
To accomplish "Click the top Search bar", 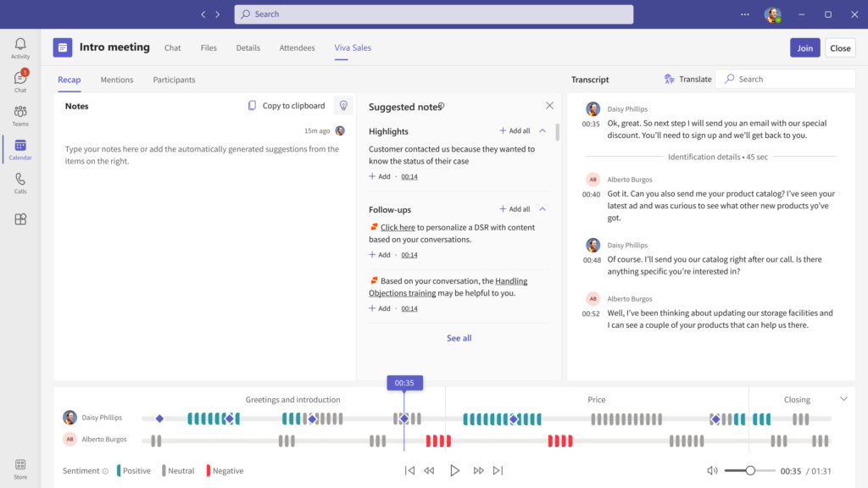I will pyautogui.click(x=433, y=14).
